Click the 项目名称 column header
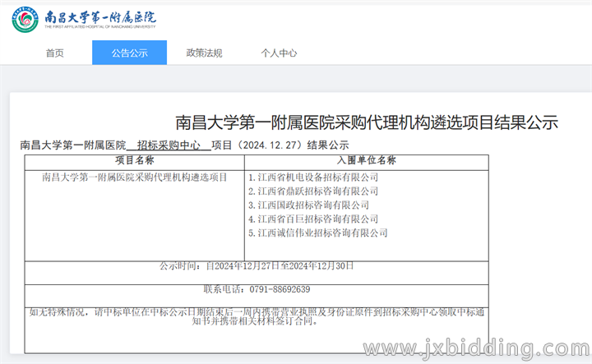 pyautogui.click(x=134, y=161)
